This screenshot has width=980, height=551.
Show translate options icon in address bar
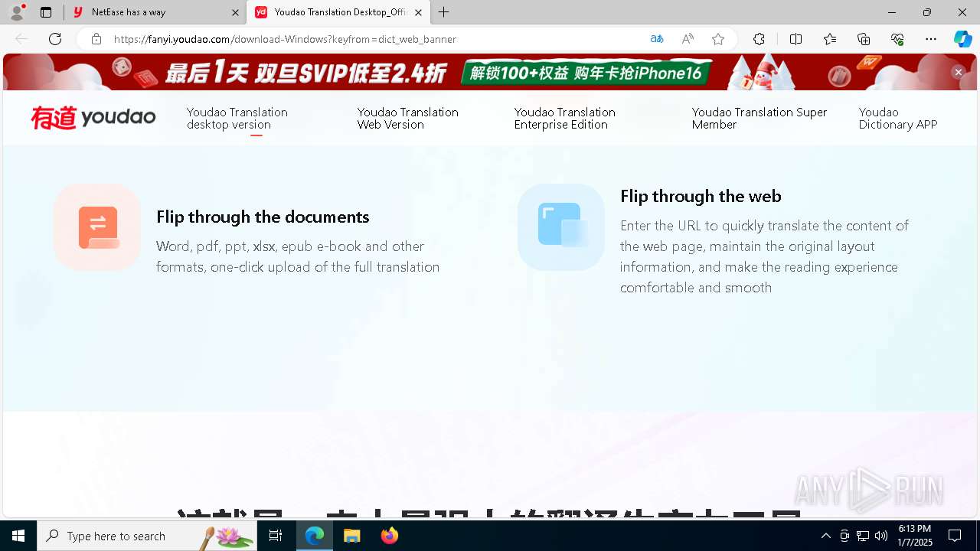pos(657,39)
